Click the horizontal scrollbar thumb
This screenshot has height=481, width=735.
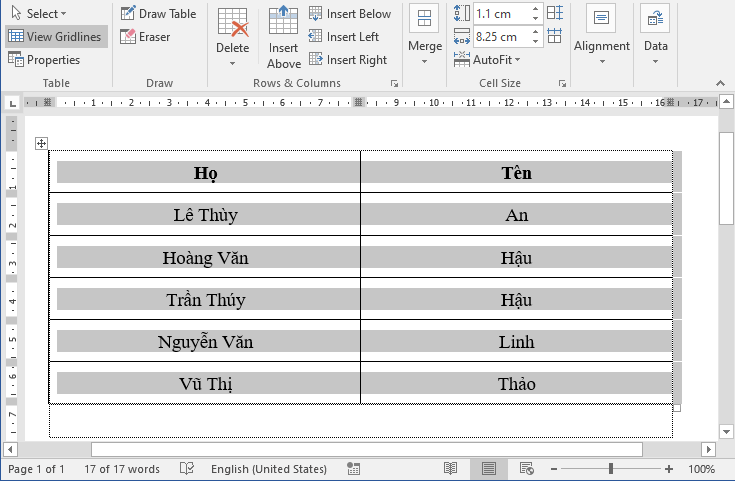click(x=367, y=450)
